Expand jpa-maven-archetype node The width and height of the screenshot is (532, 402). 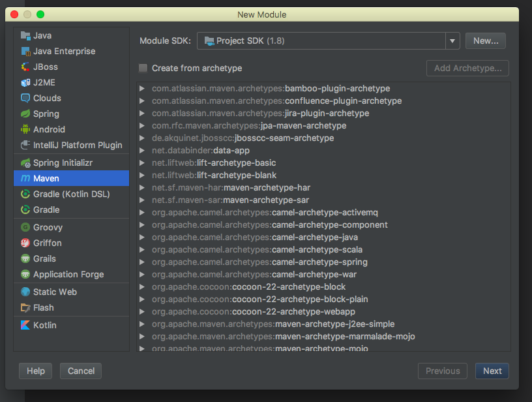point(142,125)
